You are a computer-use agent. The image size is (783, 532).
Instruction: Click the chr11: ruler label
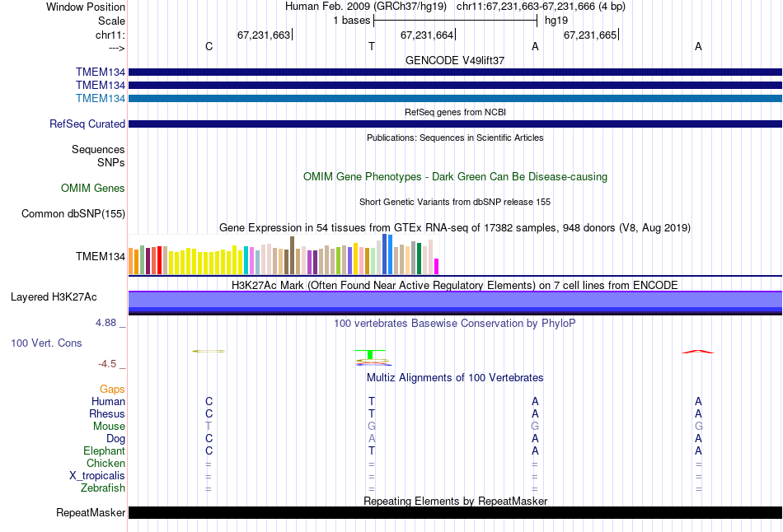pos(110,35)
